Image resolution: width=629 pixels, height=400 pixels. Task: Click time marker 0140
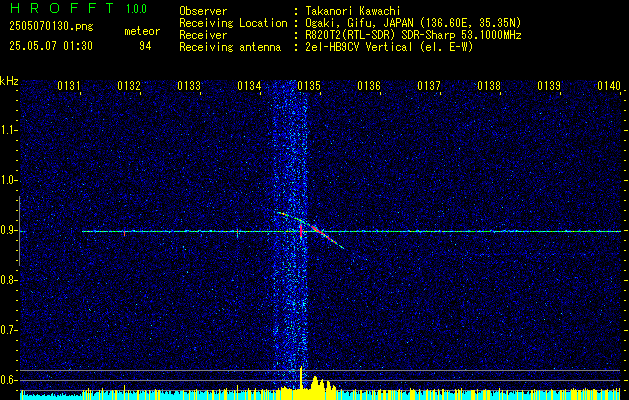point(609,86)
